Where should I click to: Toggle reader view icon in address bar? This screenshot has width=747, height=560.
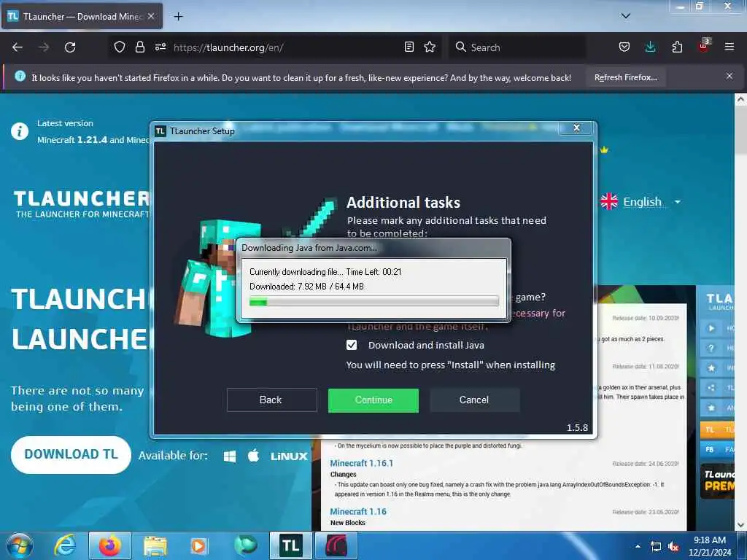tap(409, 47)
